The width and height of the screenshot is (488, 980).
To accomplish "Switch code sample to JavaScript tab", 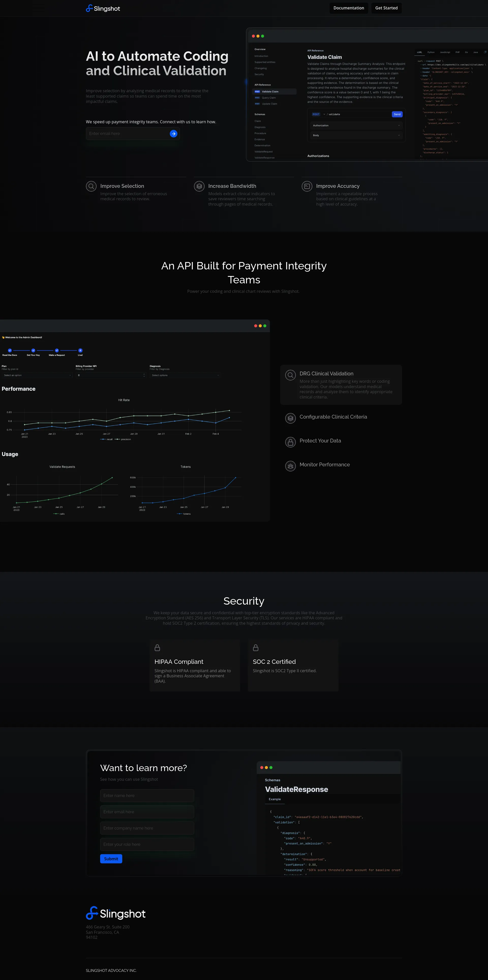I will tap(445, 52).
